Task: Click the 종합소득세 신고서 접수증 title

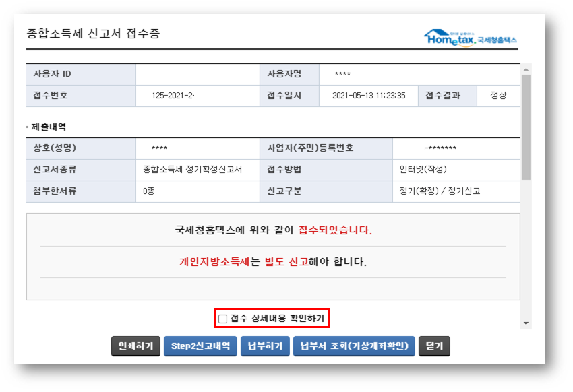Action: click(x=93, y=34)
